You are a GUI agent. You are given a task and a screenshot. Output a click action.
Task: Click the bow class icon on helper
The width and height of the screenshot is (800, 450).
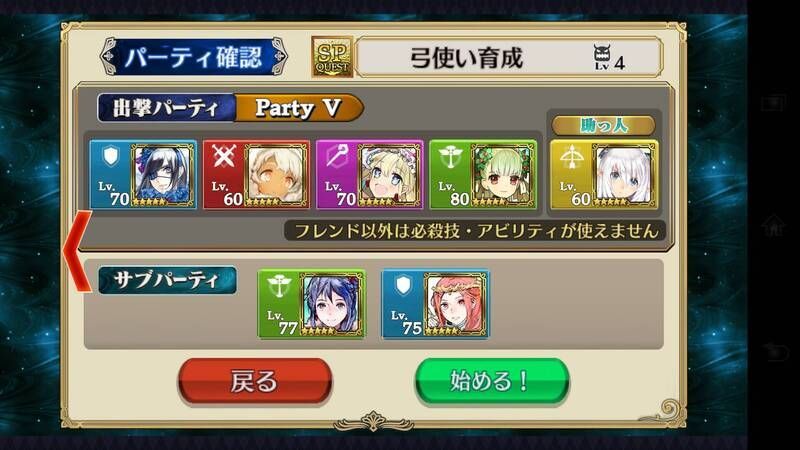(571, 157)
